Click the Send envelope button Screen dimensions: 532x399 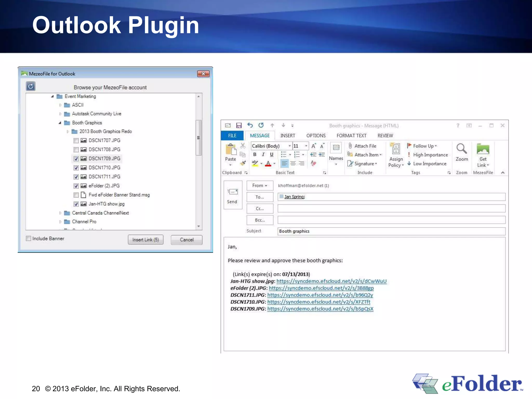click(233, 195)
